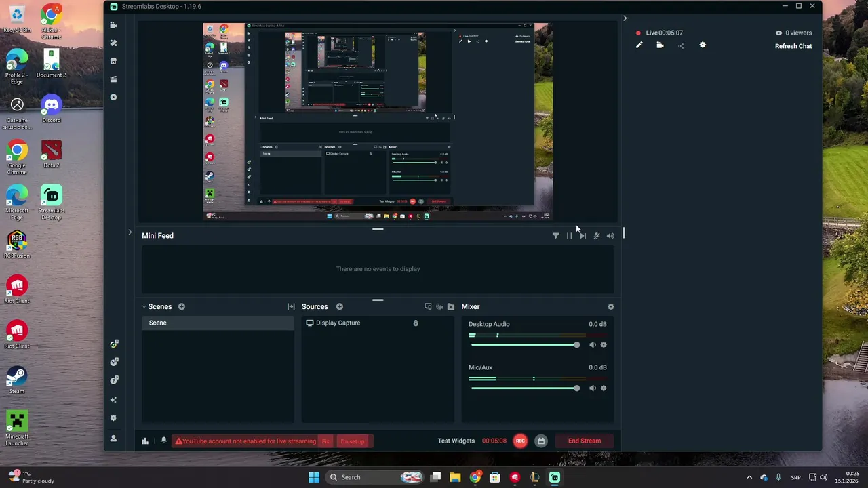Screen dimensions: 868x488
Task: Click the I'm set up button
Action: pyautogui.click(x=353, y=441)
